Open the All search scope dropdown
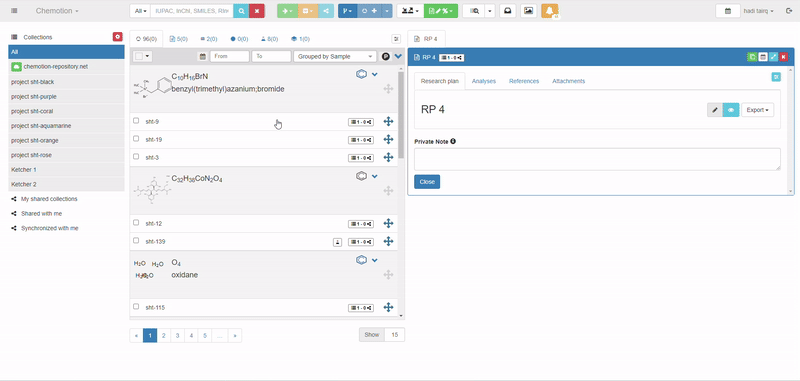800x381 pixels. point(140,11)
